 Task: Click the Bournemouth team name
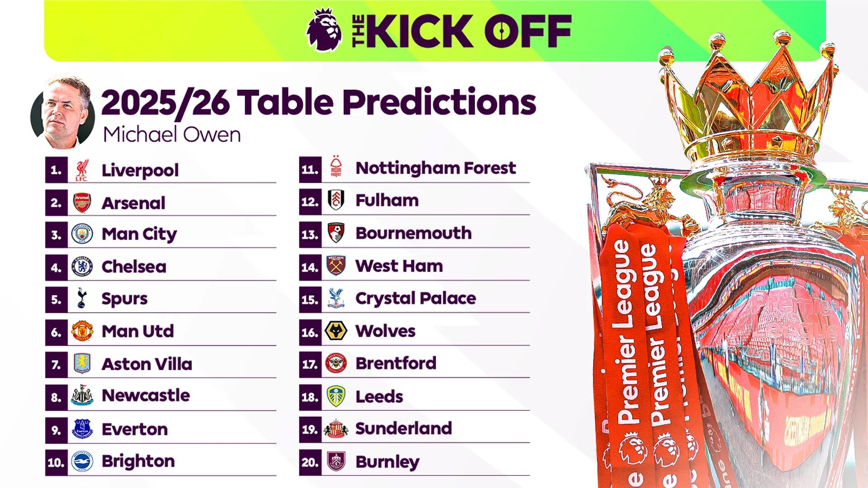(413, 233)
